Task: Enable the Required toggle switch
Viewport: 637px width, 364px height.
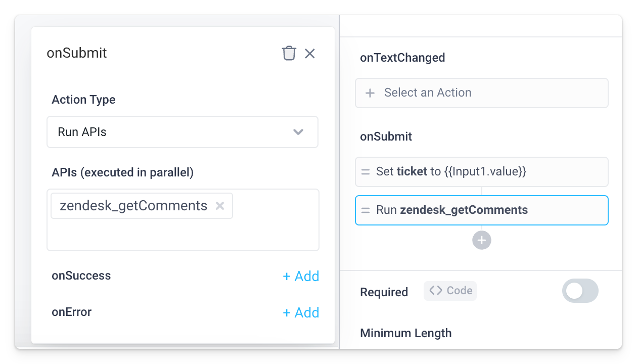Action: (580, 291)
